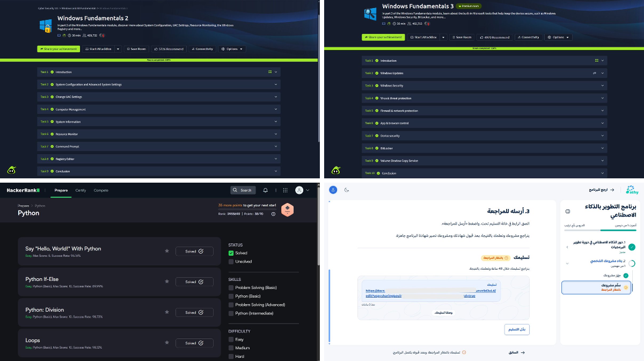Enable the Problem Solving (Basic) skill filter
The height and width of the screenshot is (361, 644).
[231, 288]
